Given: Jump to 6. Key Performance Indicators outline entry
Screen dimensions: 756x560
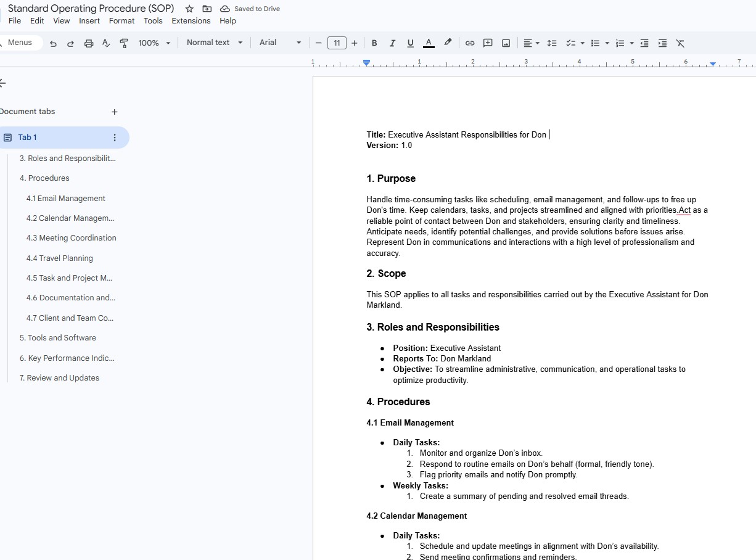Looking at the screenshot, I should click(67, 358).
